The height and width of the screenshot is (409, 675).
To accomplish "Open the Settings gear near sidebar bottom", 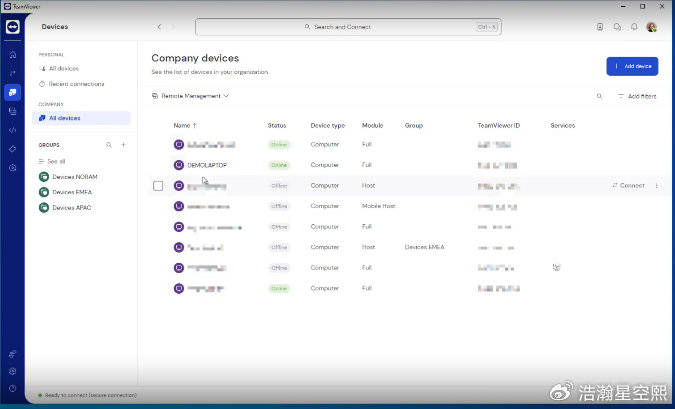I will pyautogui.click(x=12, y=371).
